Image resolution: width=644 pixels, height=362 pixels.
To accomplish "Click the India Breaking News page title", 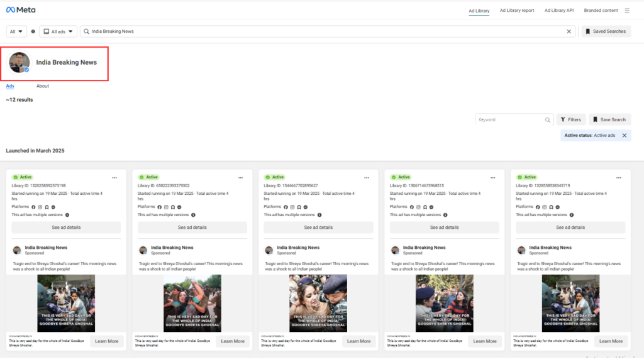I will coord(67,62).
